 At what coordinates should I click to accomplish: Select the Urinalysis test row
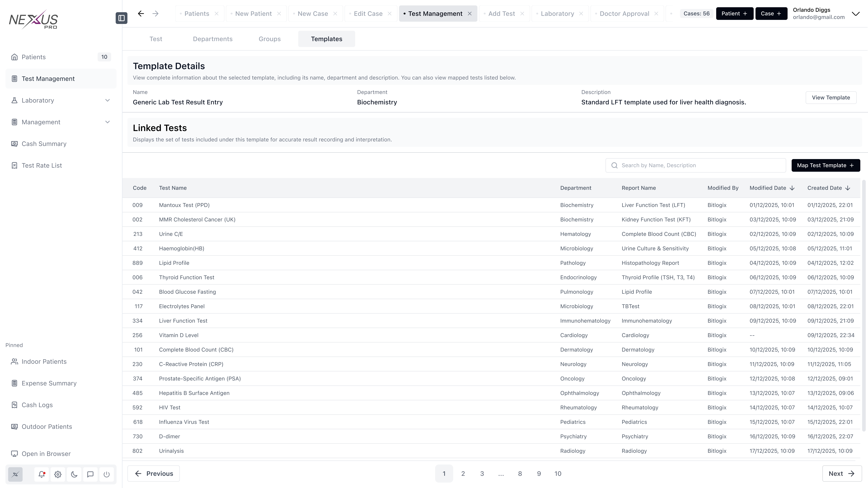tap(491, 451)
